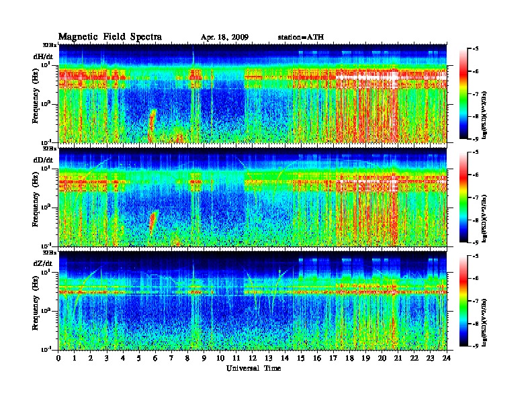
Task: Click hour tick label 8 on time axis
Action: point(187,359)
